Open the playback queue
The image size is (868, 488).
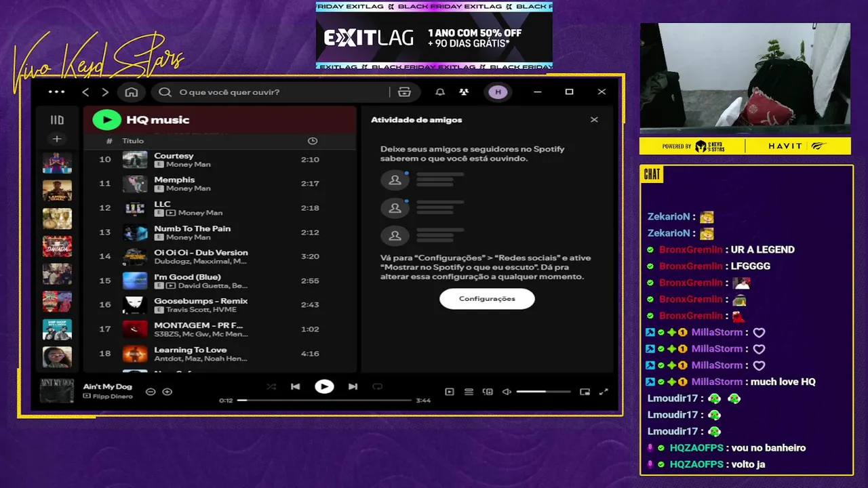tap(469, 392)
